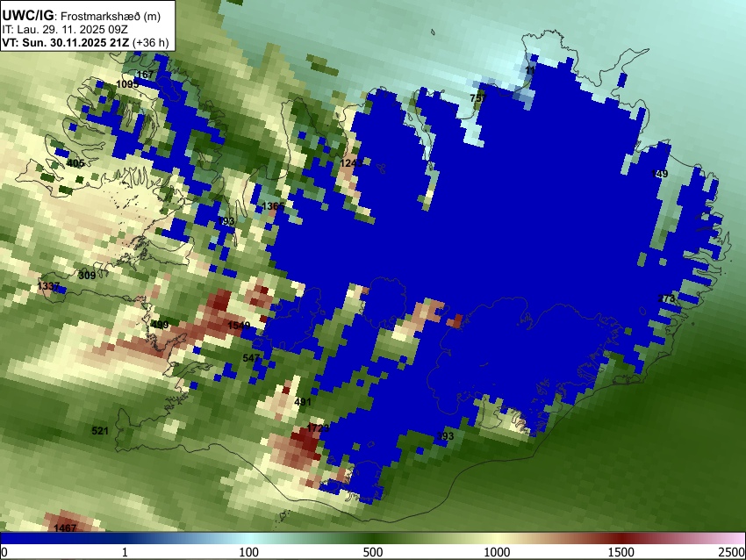746x560 pixels.
Task: Click the map value label 521
Action: click(100, 431)
